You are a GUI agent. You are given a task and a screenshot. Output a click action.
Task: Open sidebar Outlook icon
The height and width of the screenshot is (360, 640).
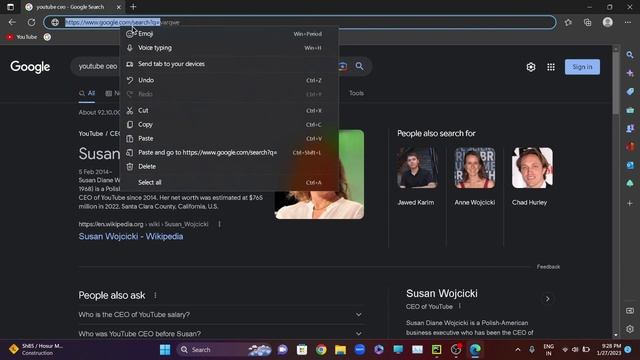pos(630,165)
